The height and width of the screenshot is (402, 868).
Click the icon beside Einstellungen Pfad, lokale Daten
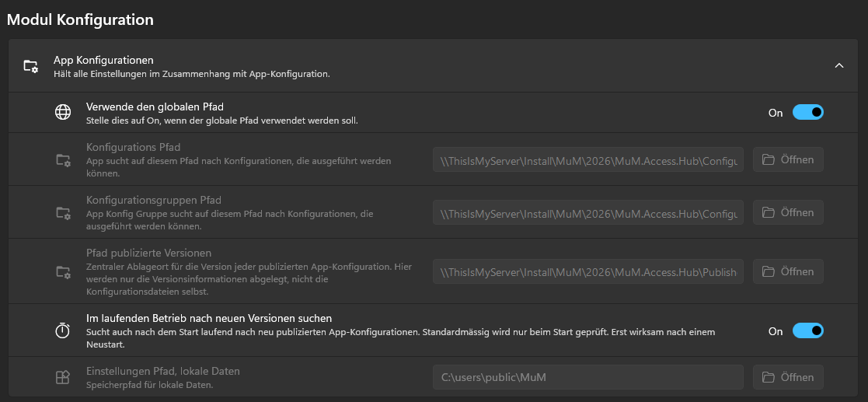(62, 377)
